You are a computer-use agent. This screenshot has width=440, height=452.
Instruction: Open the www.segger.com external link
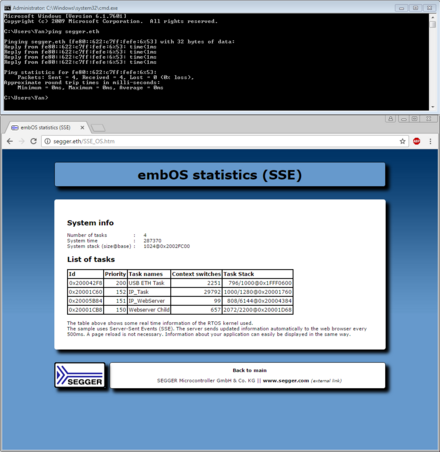tap(286, 381)
